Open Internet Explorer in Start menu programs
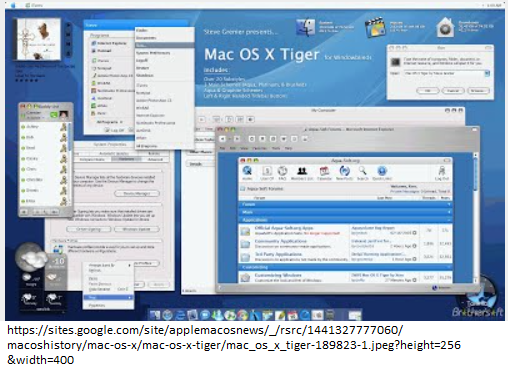The width and height of the screenshot is (508, 369). click(109, 43)
